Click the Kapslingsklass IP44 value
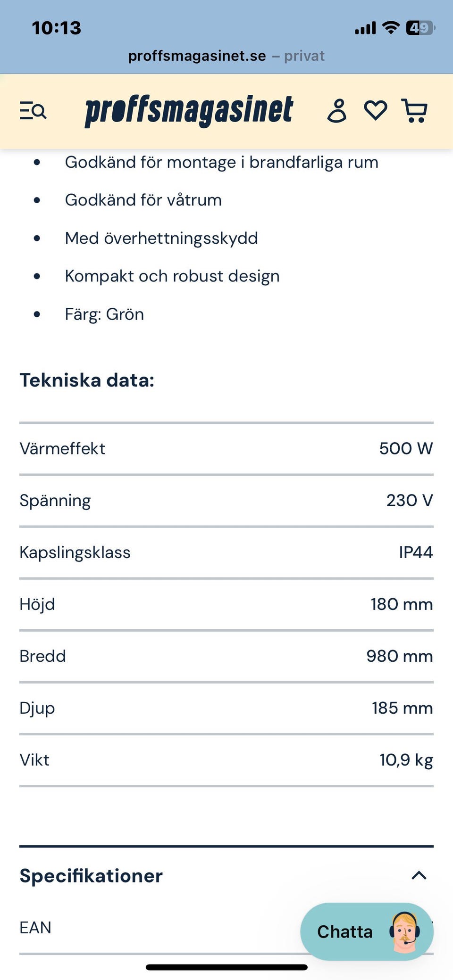Image resolution: width=453 pixels, height=980 pixels. point(416,552)
